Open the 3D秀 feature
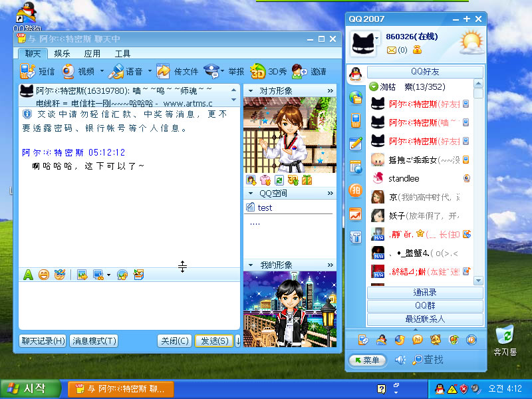Screen dimensions: 532x399 coord(268,72)
